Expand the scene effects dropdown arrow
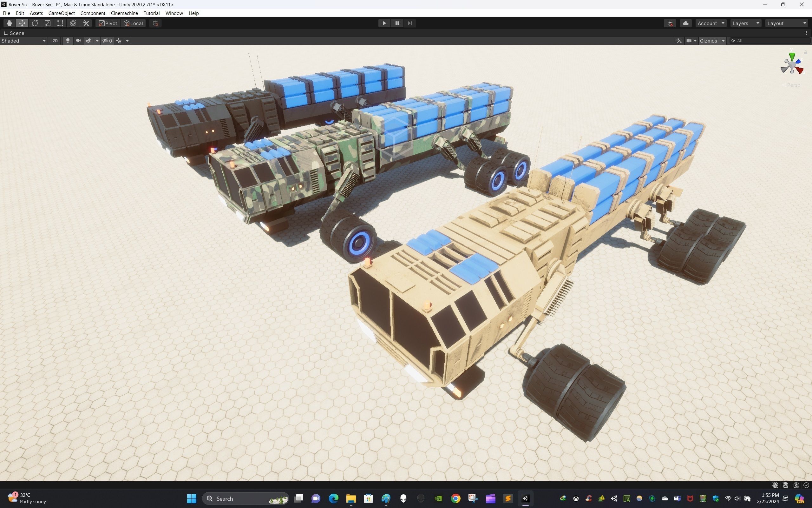Viewport: 812px width, 508px height. pyautogui.click(x=97, y=41)
